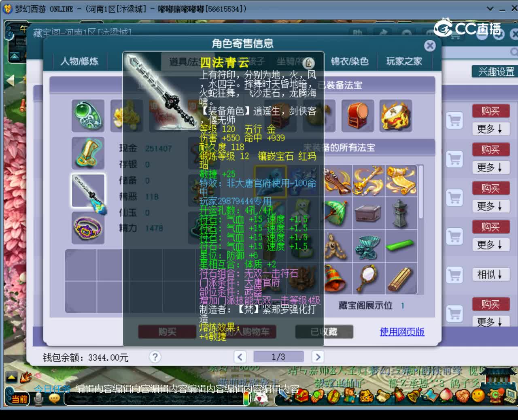518x420 pixels.
Task: Open the 兴趣设置 button
Action: click(495, 72)
